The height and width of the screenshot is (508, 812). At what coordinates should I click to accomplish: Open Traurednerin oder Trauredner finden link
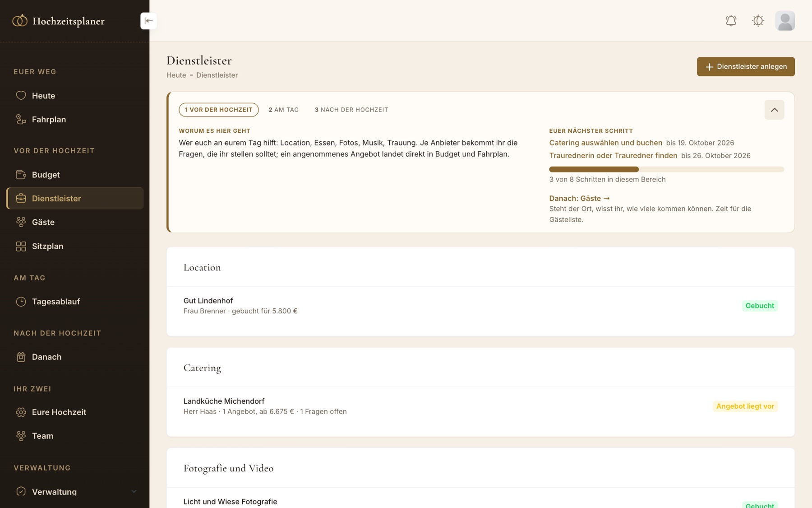click(x=613, y=155)
